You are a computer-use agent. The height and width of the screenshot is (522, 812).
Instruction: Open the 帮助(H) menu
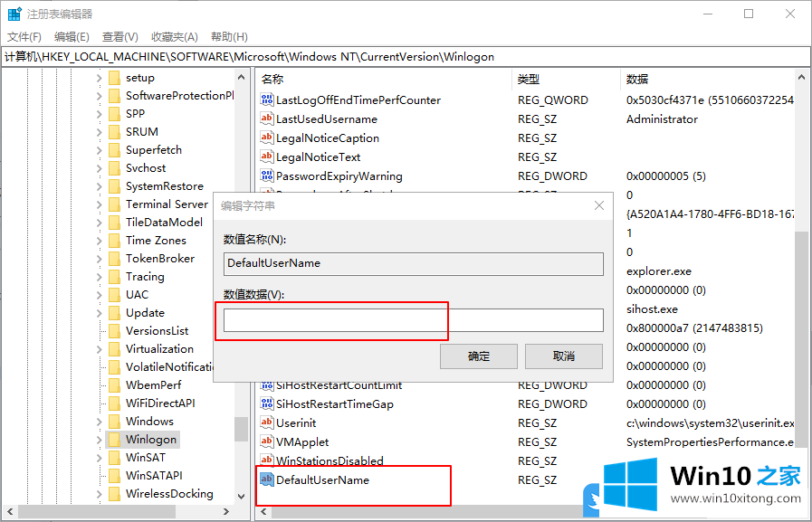[x=229, y=37]
